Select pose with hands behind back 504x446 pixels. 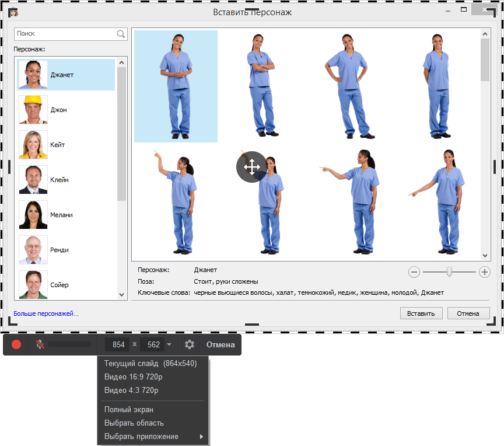[x=437, y=86]
